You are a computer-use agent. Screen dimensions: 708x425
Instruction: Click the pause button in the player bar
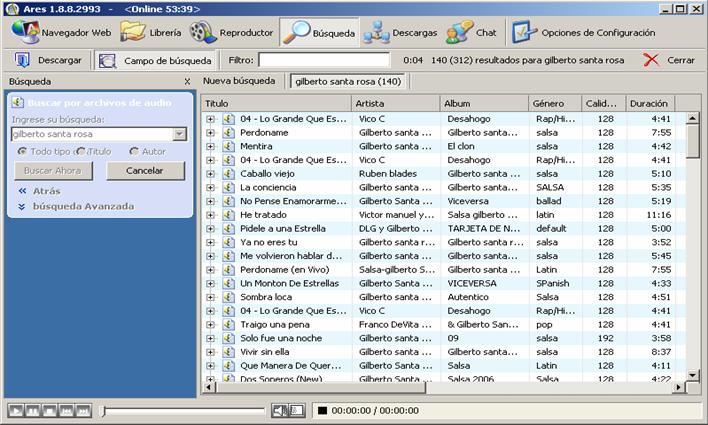tap(32, 411)
